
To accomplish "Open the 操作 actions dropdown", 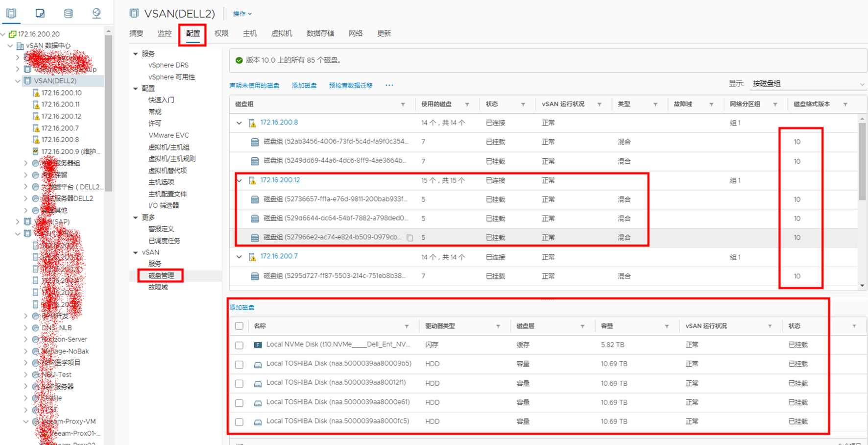I will [x=242, y=14].
